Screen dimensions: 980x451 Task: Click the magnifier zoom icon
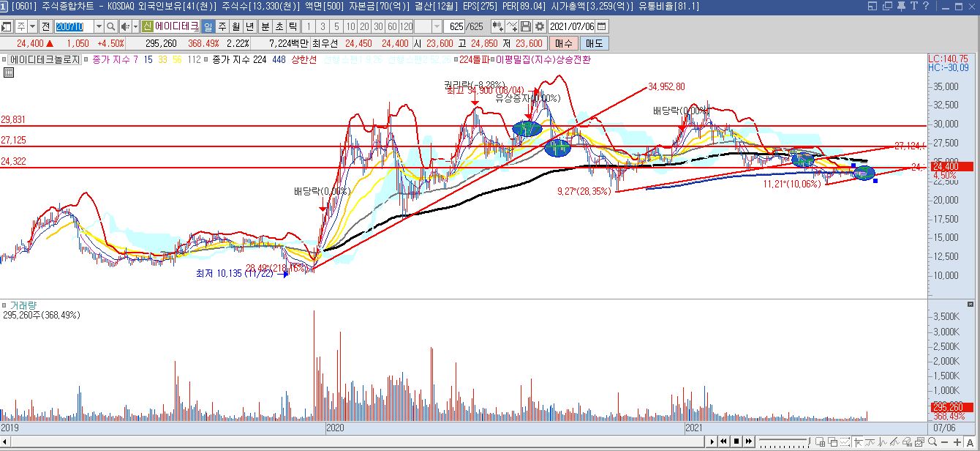[x=932, y=442]
